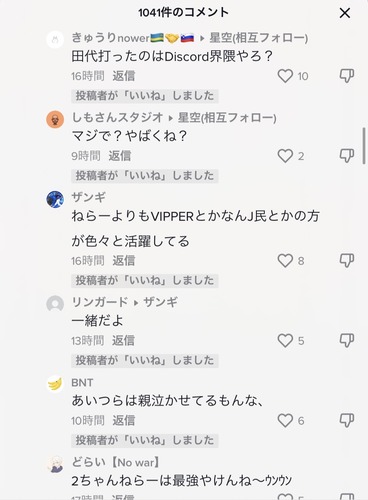The width and height of the screenshot is (368, 500).
Task: Reply to きゅうりnower's comment via 返信
Action: click(124, 76)
